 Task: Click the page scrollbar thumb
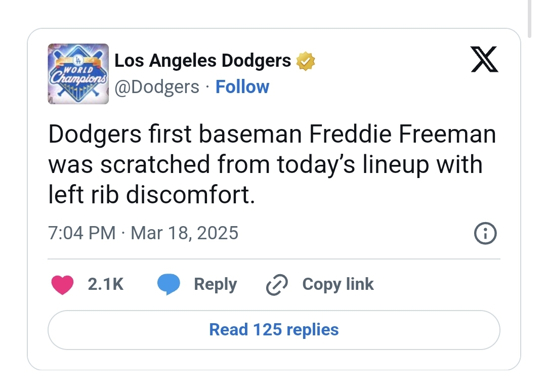[x=529, y=18]
